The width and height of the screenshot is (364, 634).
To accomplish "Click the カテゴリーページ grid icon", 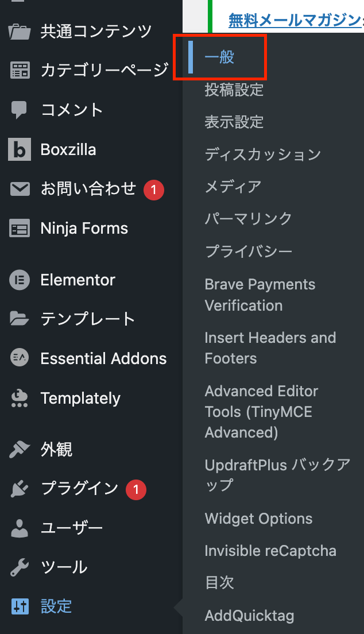I will click(20, 70).
